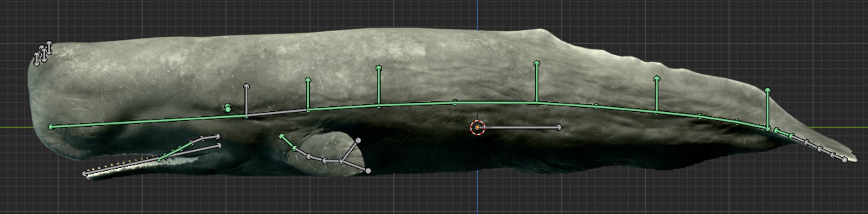
Task: Click the upper tip joint of the pectoral fin rig
Action: tap(358, 141)
